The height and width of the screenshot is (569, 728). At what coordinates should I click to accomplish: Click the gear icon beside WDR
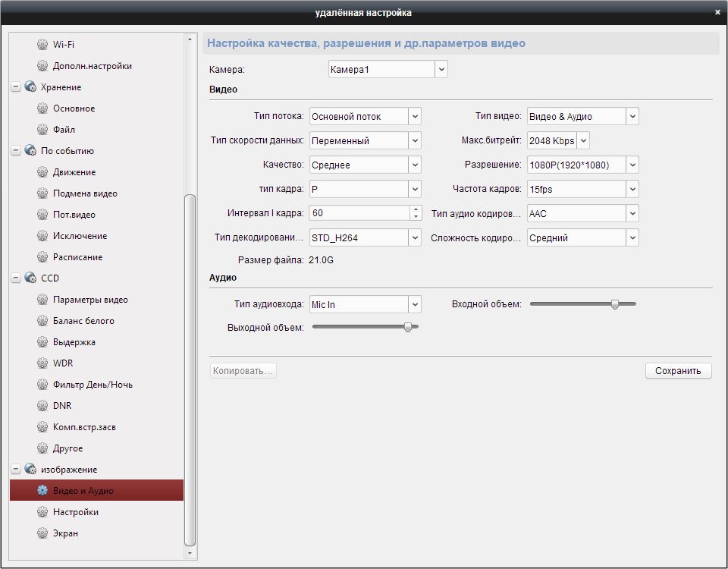pyautogui.click(x=42, y=363)
